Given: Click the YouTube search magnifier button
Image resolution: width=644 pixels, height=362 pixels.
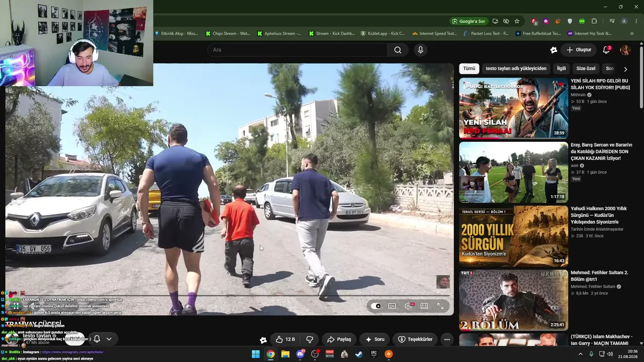Looking at the screenshot, I should [398, 50].
